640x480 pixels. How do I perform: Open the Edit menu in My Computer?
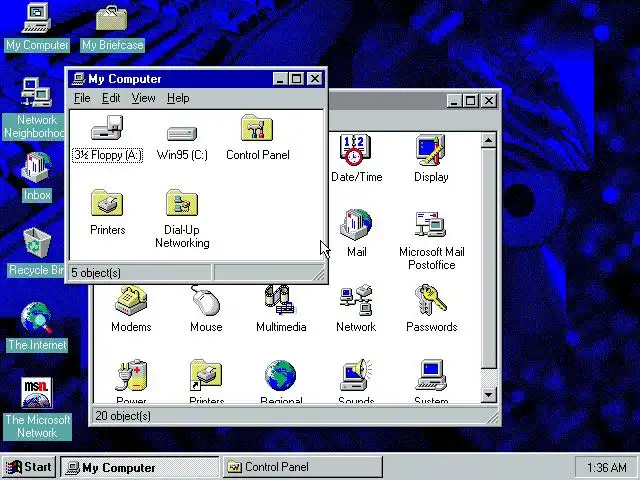pos(111,98)
